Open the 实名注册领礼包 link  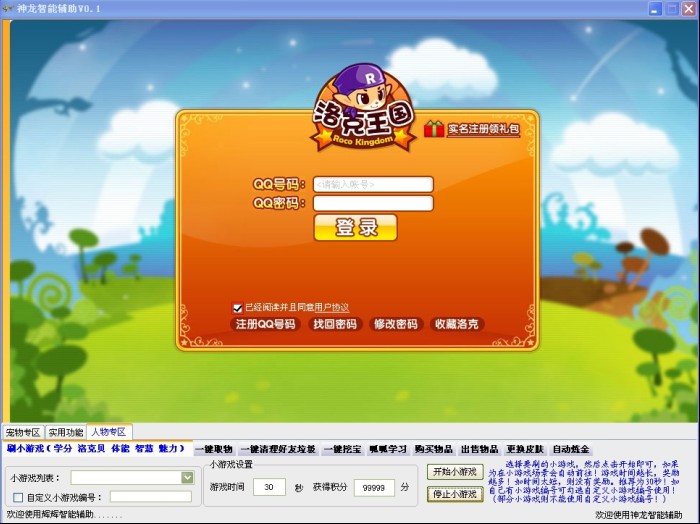[483, 129]
